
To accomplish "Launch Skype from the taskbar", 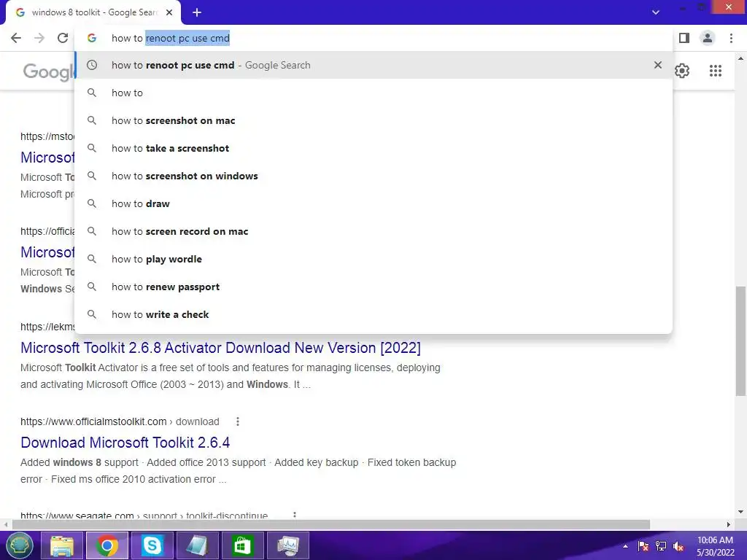I will (152, 545).
